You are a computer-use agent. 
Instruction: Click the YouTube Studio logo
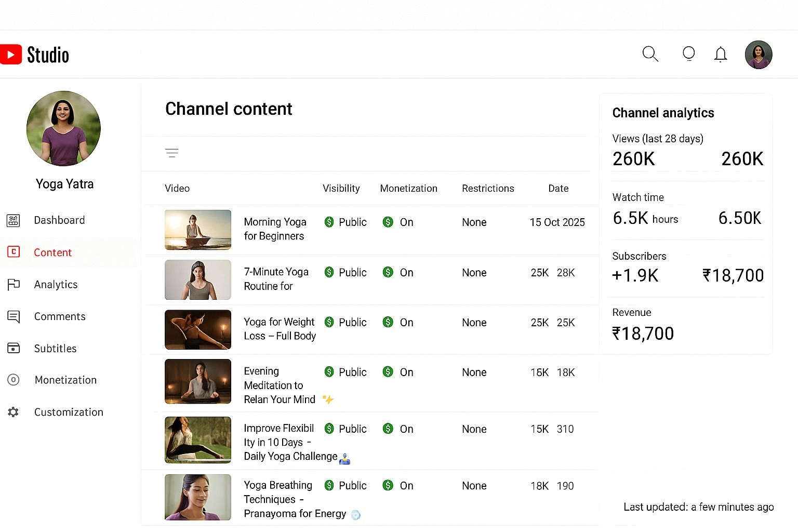(x=34, y=54)
